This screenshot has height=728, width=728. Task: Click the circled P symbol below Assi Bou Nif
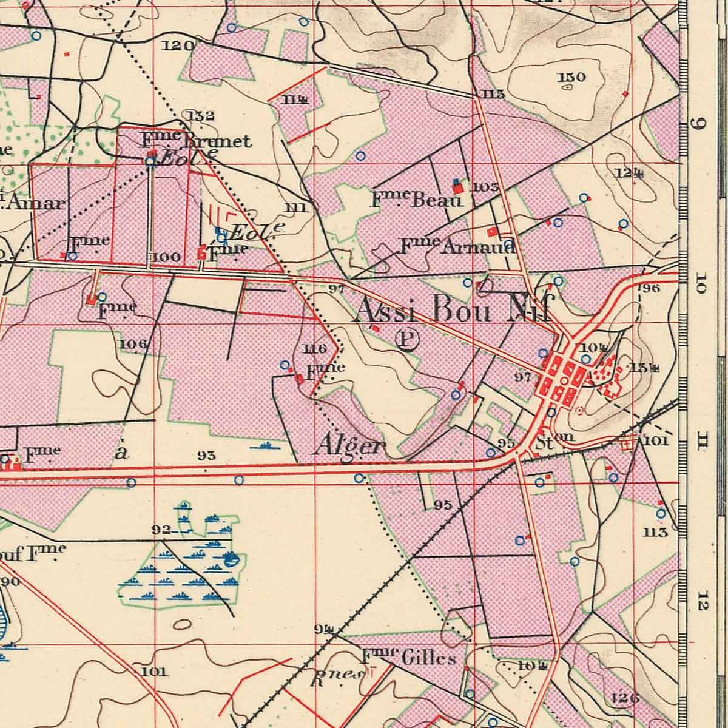point(406,340)
